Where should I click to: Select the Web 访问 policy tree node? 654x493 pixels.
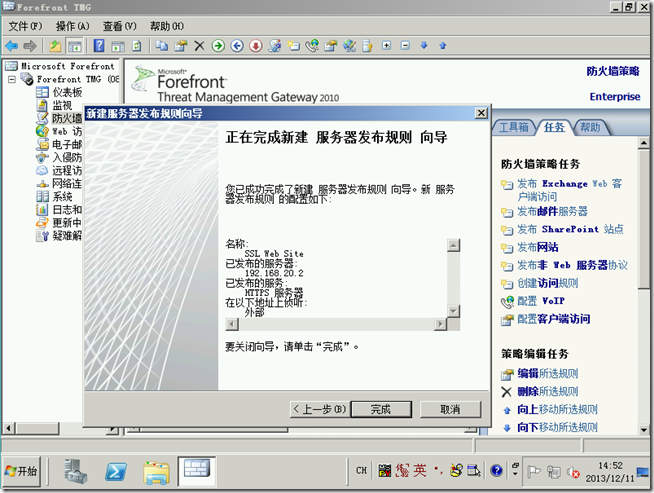(x=67, y=131)
